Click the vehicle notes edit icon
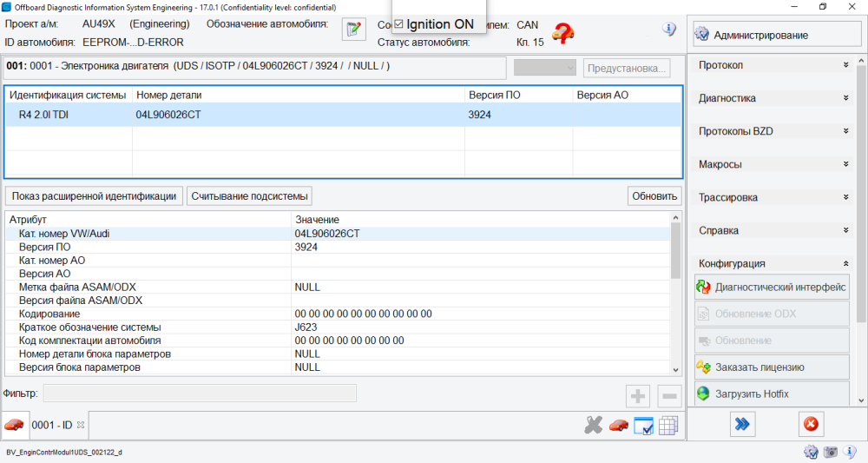The height and width of the screenshot is (463, 868). tap(354, 29)
